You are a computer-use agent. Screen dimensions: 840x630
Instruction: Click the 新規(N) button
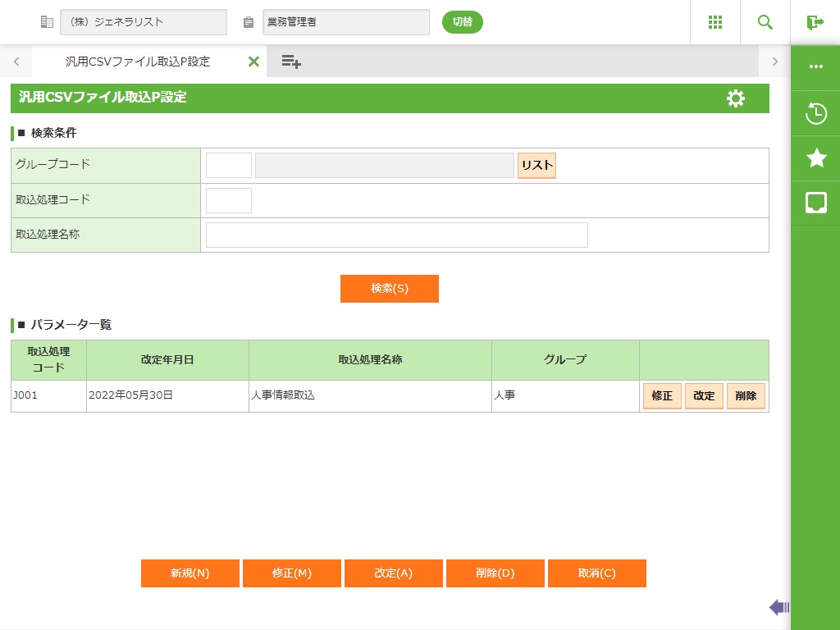coord(190,573)
